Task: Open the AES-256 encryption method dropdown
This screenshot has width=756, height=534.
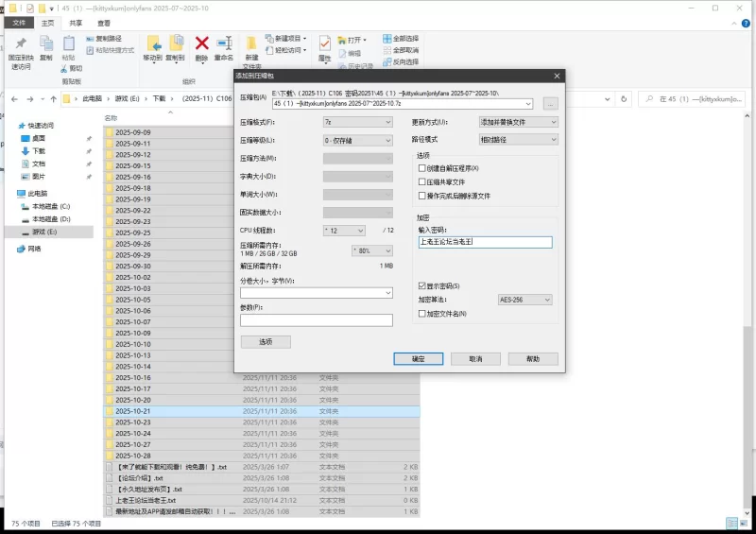Action: [x=527, y=300]
